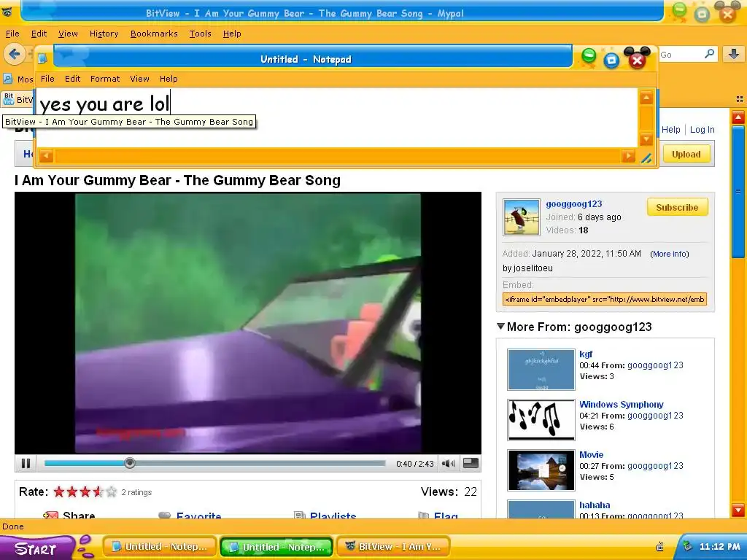The width and height of the screenshot is (747, 560).
Task: Click the browser Back arrow button
Action: tap(15, 54)
